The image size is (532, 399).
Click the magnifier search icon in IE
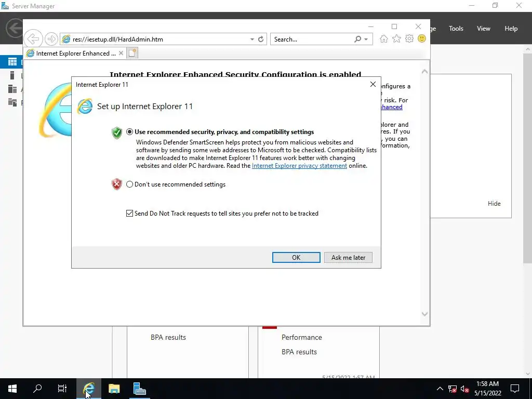357,39
